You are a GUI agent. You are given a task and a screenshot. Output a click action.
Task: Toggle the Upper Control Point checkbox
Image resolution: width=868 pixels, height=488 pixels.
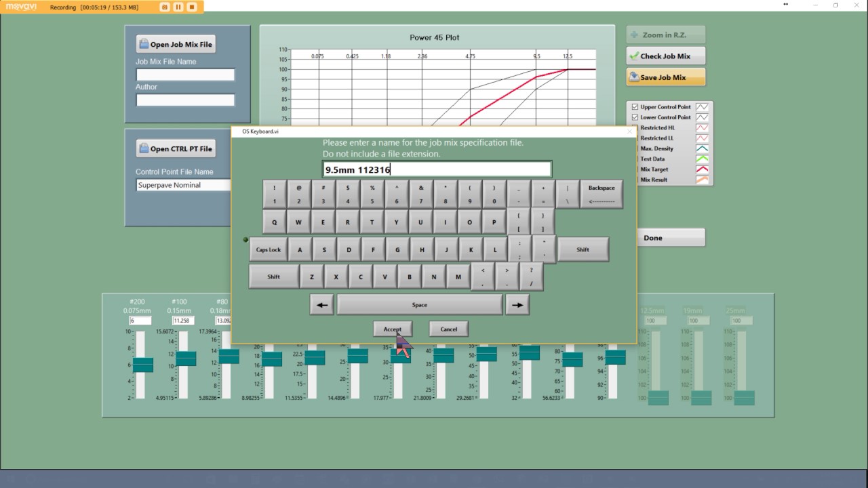tap(635, 107)
